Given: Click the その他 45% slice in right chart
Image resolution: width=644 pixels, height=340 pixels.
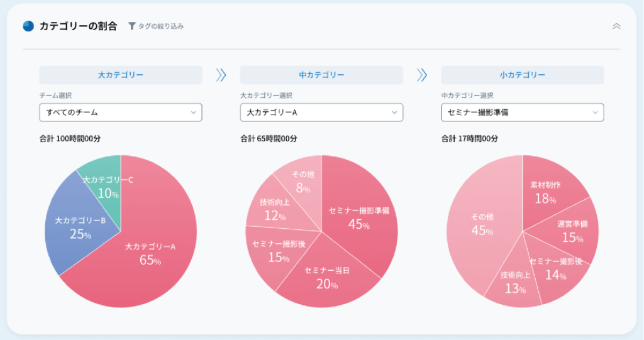Looking at the screenshot, I should point(482,224).
